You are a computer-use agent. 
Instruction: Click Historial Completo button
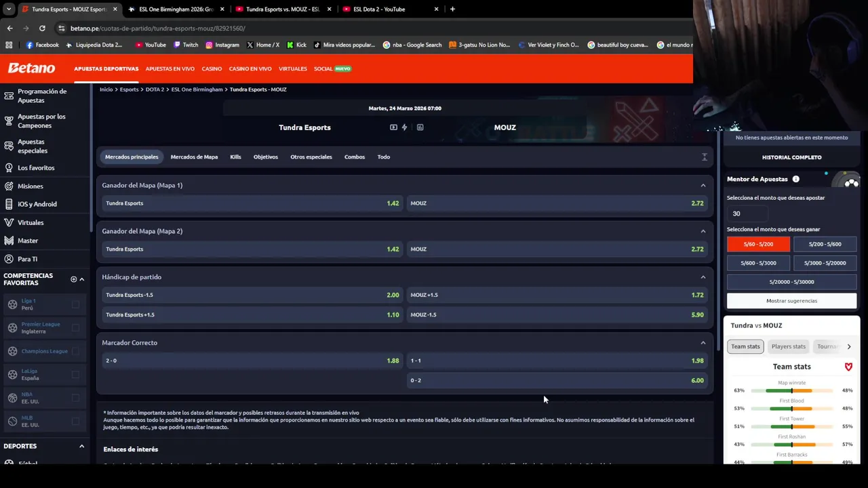791,157
